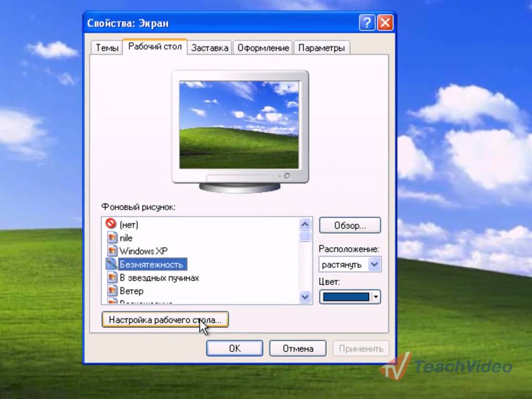
Task: Confirm with the OK button
Action: 234,349
